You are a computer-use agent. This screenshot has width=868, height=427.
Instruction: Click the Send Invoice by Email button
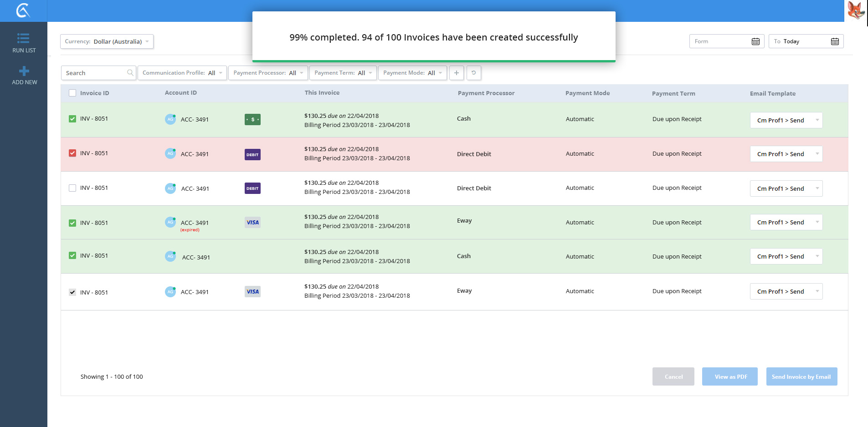(x=801, y=376)
